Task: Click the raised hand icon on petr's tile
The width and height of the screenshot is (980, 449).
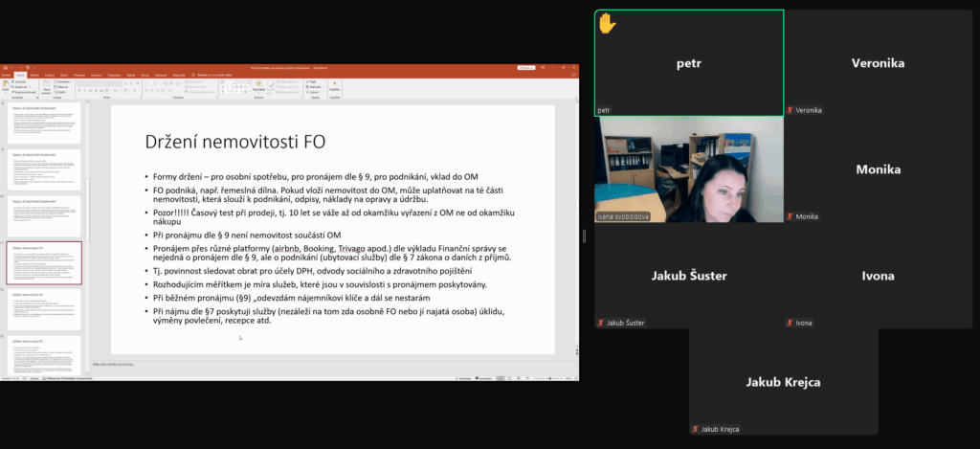Action: click(607, 24)
